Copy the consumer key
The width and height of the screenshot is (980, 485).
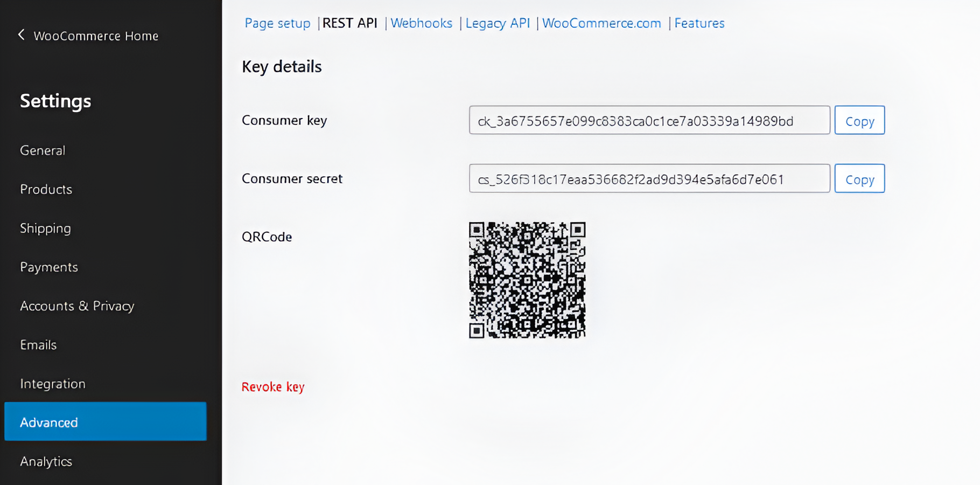[859, 121]
